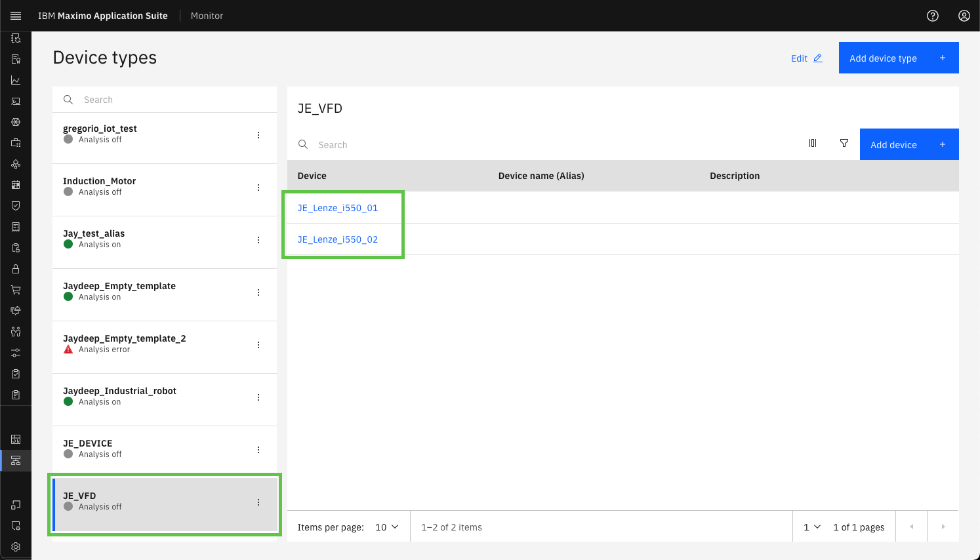The image size is (980, 560).
Task: Select the JE_VFD device type
Action: point(165,505)
